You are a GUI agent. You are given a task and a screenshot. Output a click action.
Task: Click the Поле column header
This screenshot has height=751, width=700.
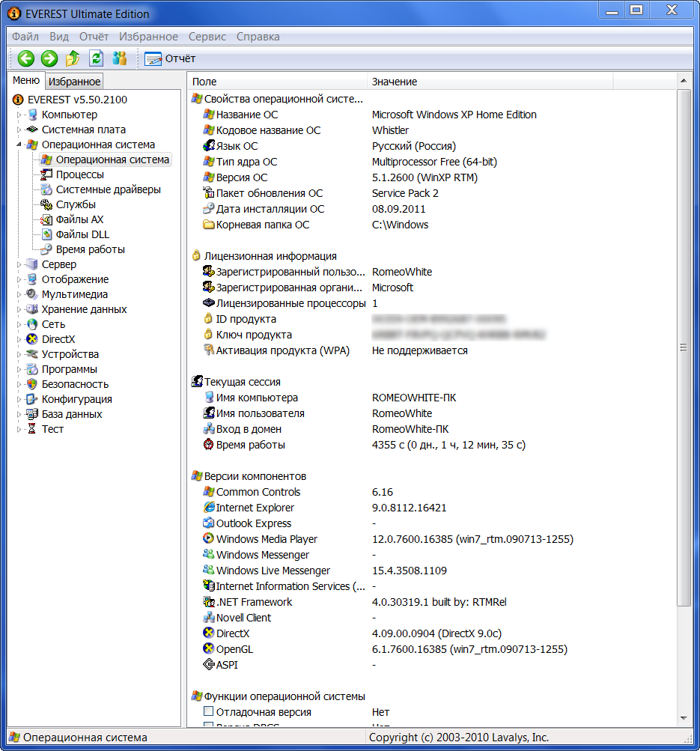click(277, 82)
